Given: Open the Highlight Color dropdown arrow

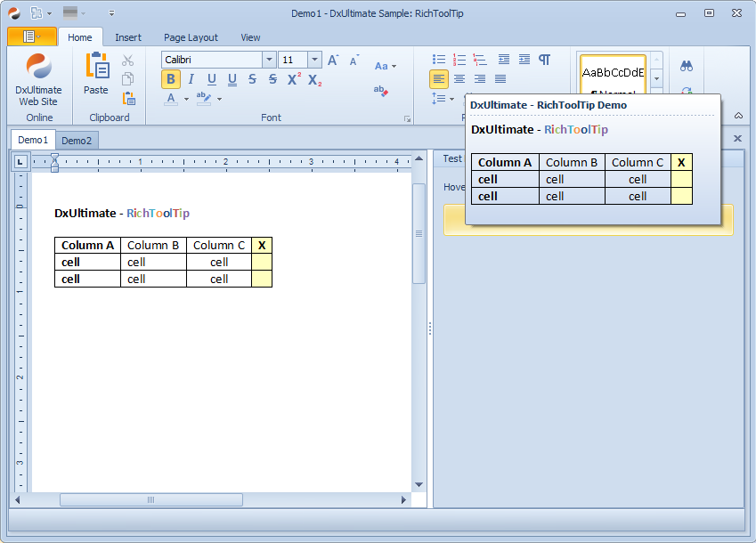Looking at the screenshot, I should point(219,99).
